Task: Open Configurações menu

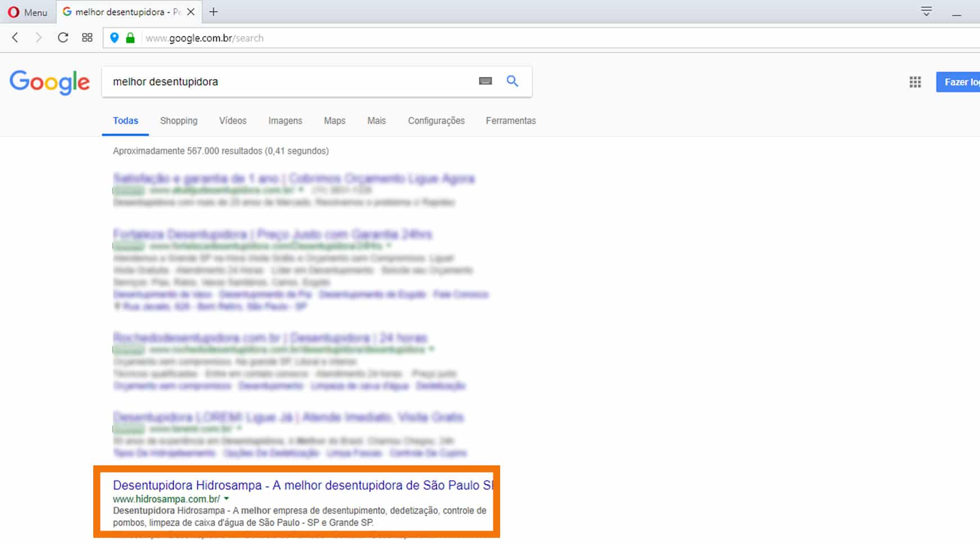Action: pyautogui.click(x=436, y=121)
